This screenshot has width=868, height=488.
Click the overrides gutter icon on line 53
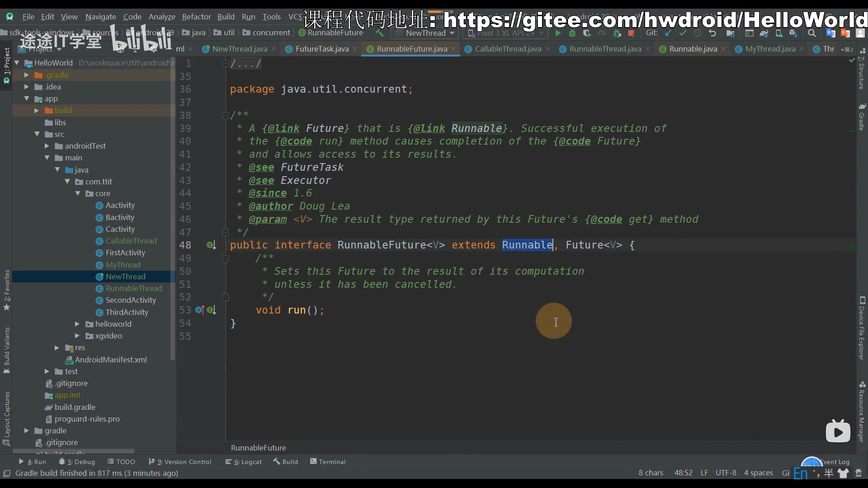point(199,310)
